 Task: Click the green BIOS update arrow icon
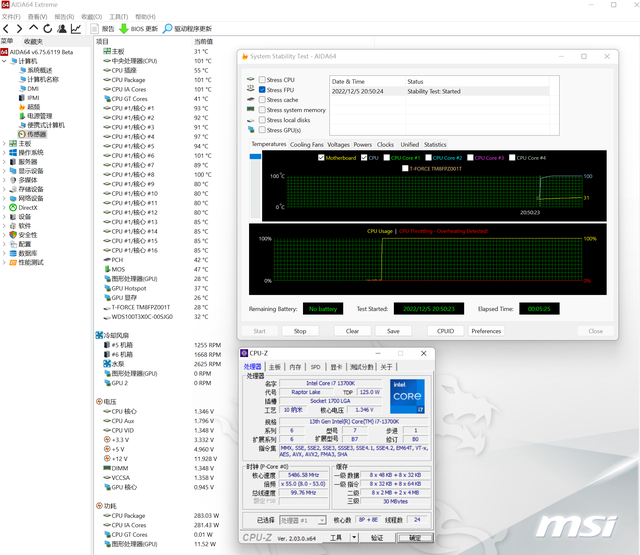click(124, 29)
